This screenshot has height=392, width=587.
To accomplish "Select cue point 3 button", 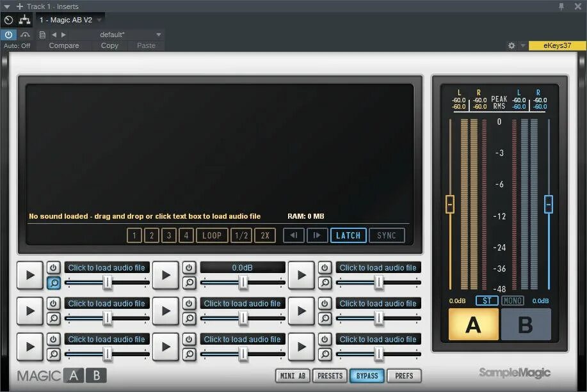I will [169, 235].
